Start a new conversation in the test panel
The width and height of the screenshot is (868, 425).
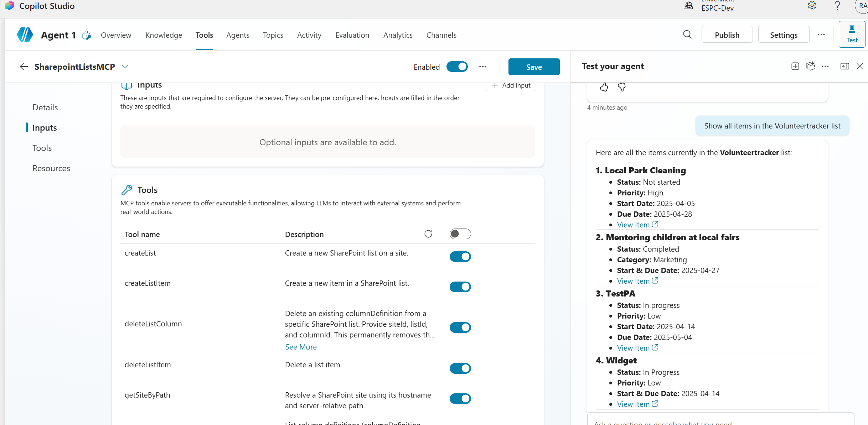[x=795, y=66]
